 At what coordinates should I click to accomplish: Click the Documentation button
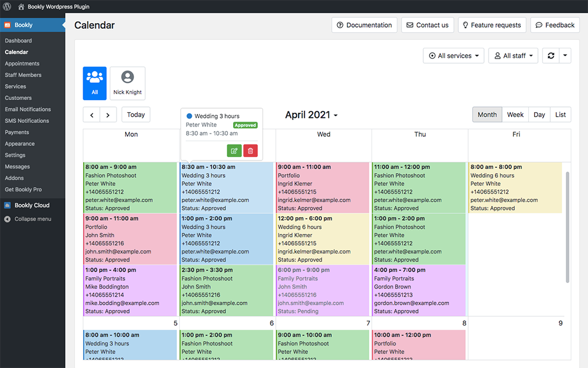click(364, 25)
